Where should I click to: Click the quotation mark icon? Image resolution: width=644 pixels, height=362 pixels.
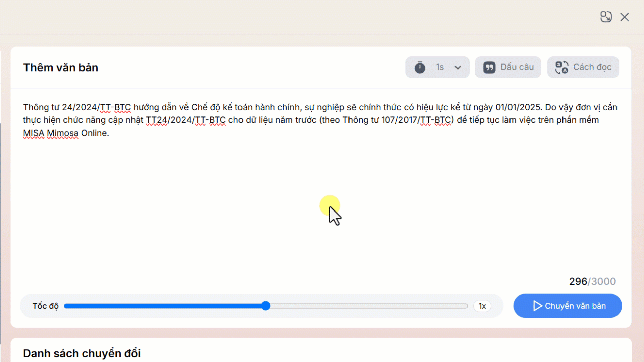(489, 68)
